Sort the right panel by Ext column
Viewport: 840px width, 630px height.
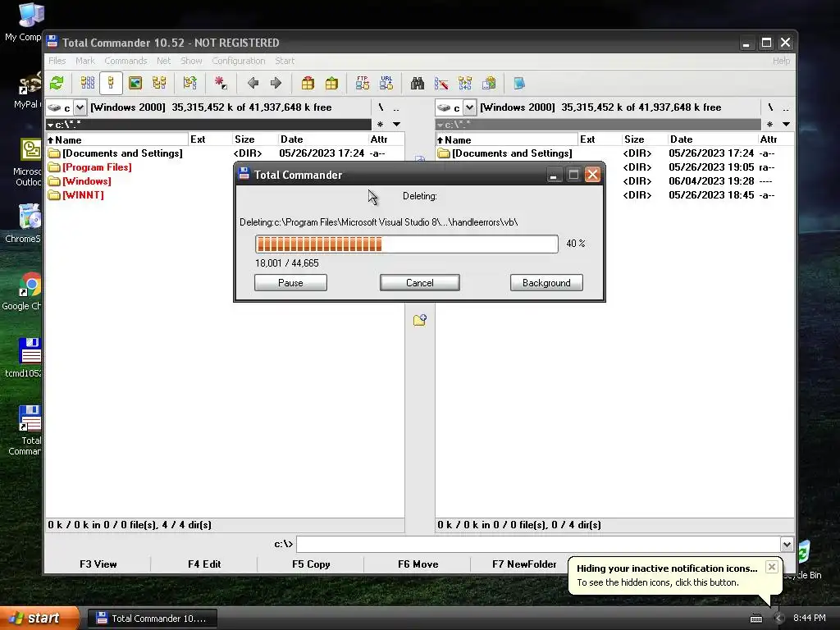600,139
